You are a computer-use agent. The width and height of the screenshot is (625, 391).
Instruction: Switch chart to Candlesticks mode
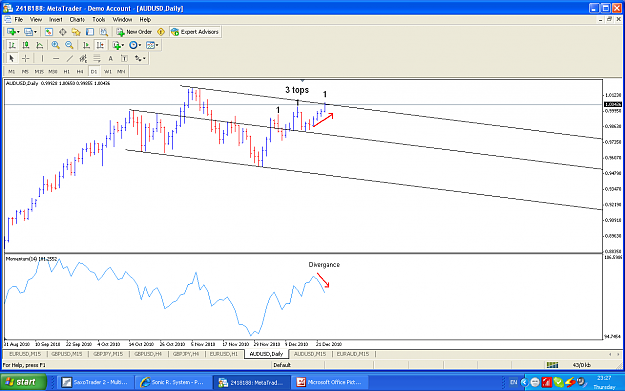(26, 45)
